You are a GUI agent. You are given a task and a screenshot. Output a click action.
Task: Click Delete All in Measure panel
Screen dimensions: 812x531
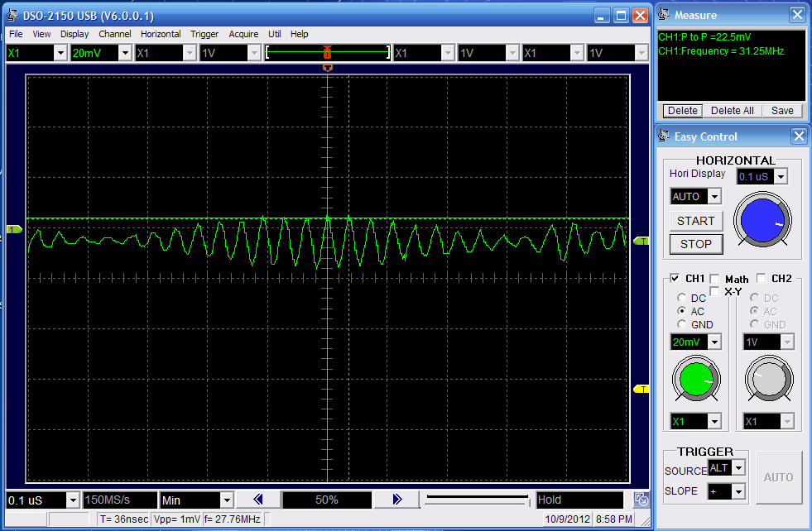click(732, 111)
